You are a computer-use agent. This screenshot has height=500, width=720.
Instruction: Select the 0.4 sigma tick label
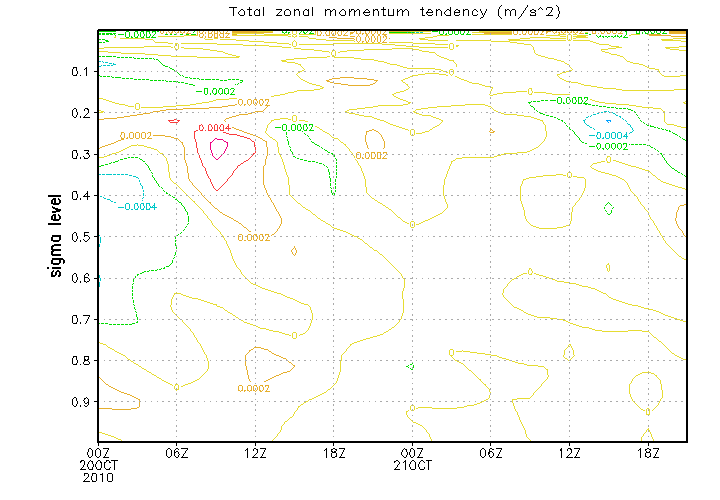coord(81,196)
